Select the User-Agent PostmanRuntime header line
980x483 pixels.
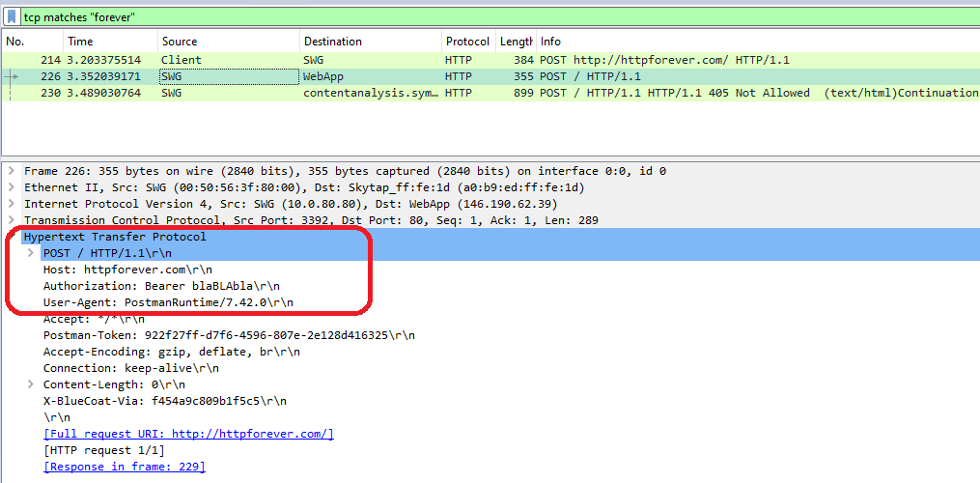pos(168,302)
